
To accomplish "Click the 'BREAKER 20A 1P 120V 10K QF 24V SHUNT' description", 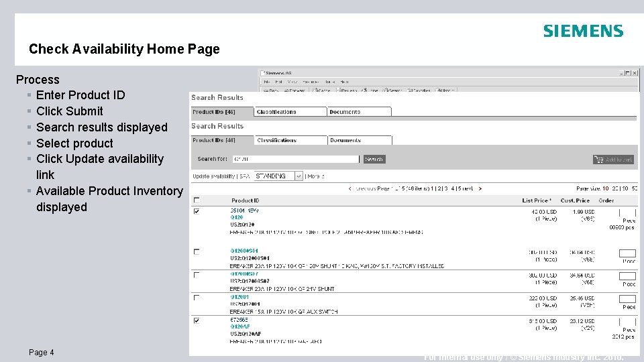I will pos(282,289).
